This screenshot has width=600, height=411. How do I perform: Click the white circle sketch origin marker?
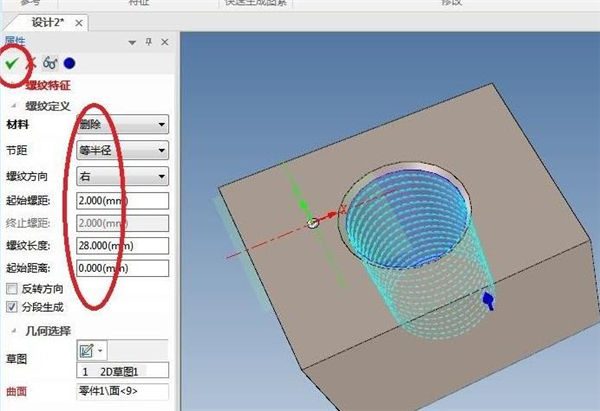(x=313, y=222)
